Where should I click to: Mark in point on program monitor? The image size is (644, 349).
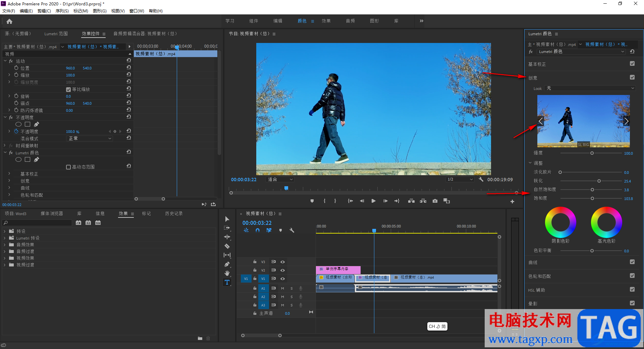pos(324,201)
